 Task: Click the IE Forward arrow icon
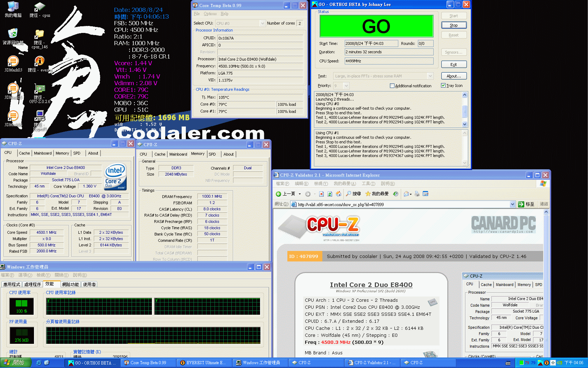(x=308, y=194)
